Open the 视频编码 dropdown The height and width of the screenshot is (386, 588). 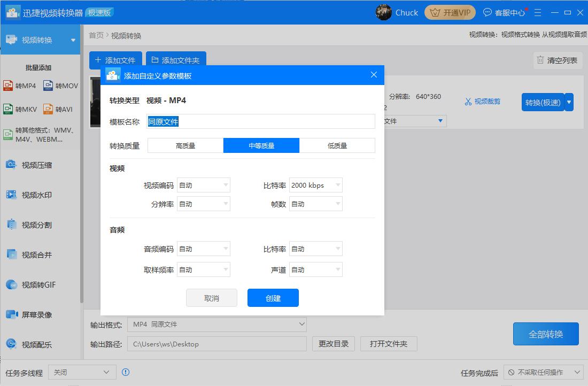point(203,185)
